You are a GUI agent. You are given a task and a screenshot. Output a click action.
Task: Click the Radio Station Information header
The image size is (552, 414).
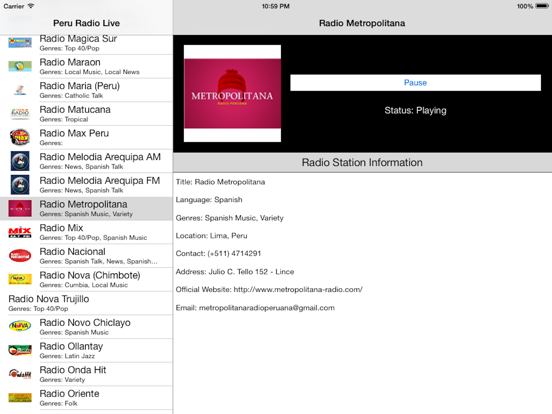(362, 162)
